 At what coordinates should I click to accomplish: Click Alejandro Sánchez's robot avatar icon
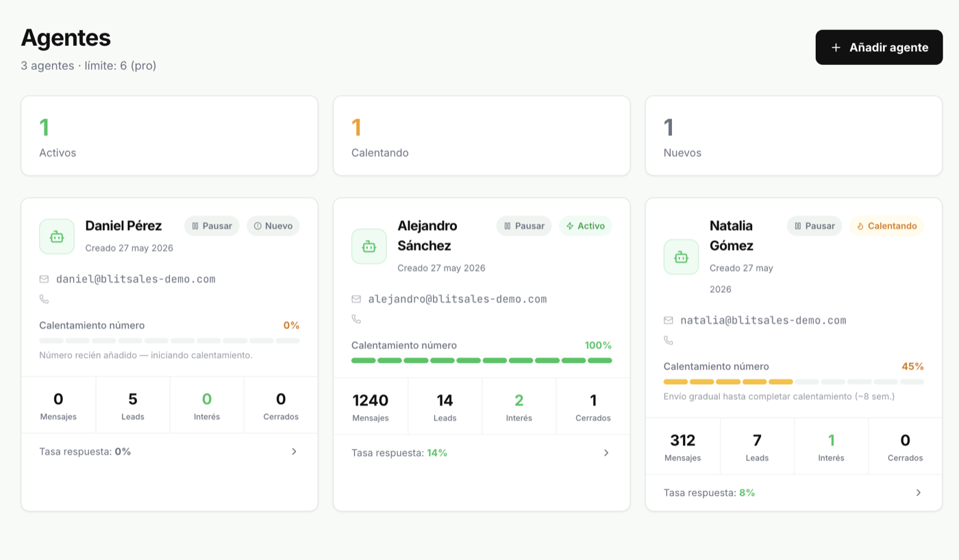tap(369, 246)
